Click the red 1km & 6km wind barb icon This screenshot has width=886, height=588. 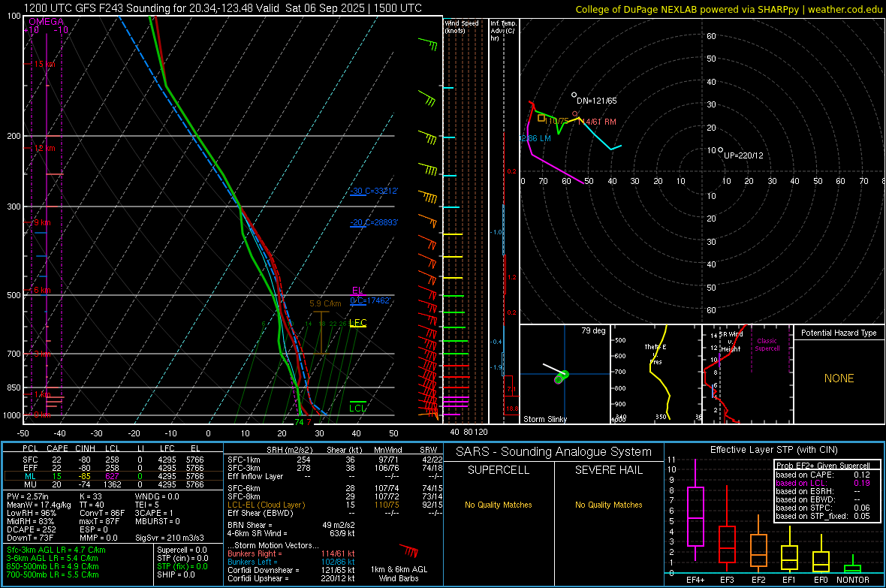click(408, 550)
